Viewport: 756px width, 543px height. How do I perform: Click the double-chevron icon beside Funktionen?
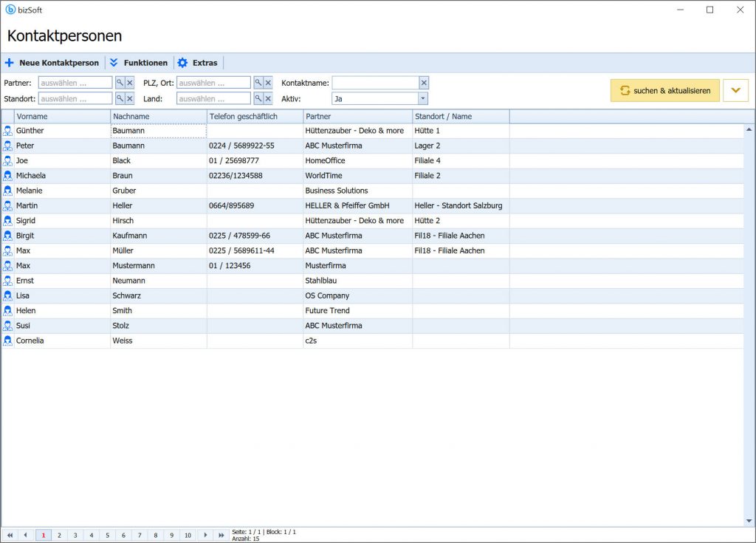coord(114,63)
